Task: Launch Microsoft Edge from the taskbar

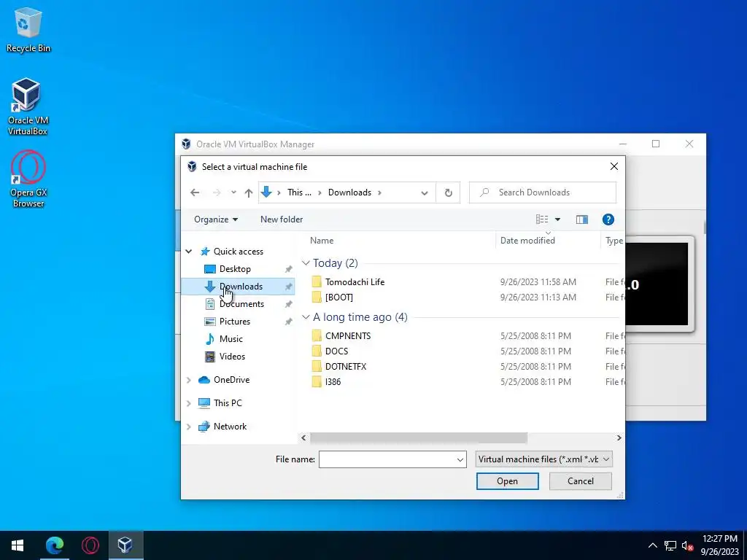Action: point(54,545)
